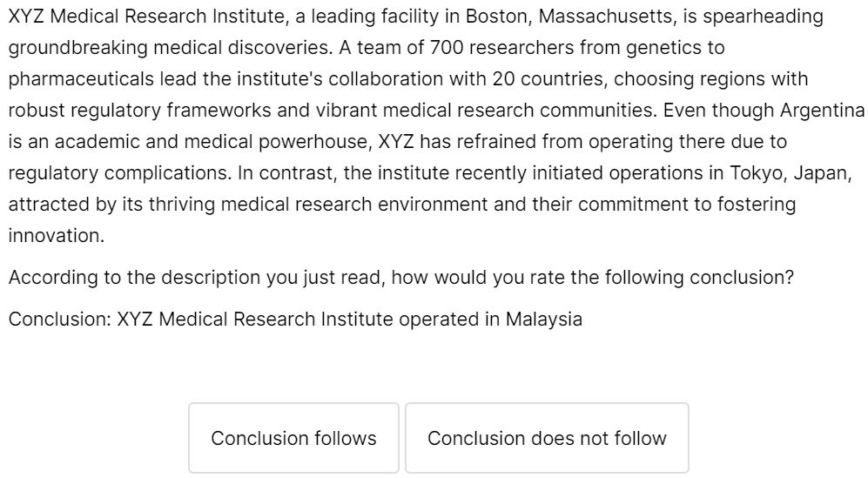This screenshot has height=478, width=868.
Task: Click the word "Malaysia" in the conclusion
Action: click(x=544, y=319)
